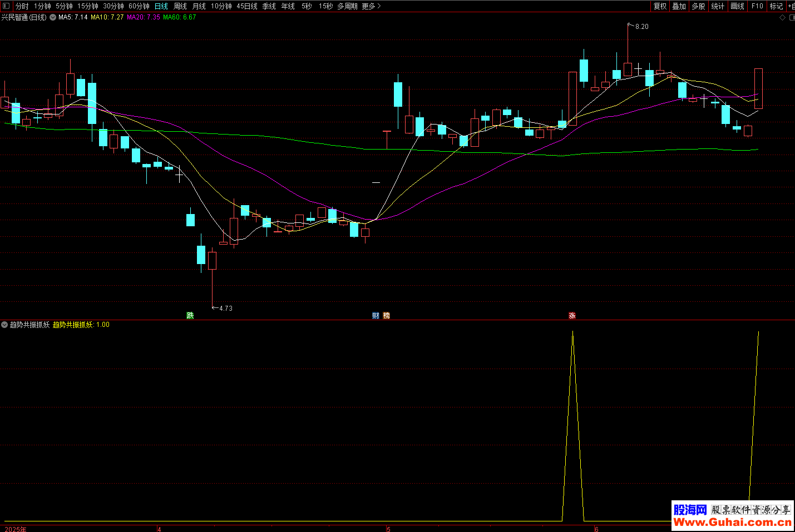Open the F10 company info button
The image size is (795, 532).
click(757, 6)
